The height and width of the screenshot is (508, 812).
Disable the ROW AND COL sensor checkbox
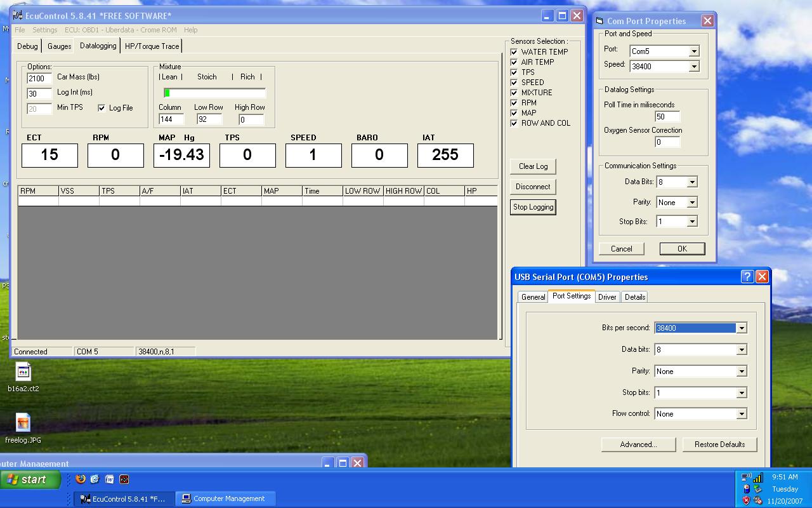(514, 123)
